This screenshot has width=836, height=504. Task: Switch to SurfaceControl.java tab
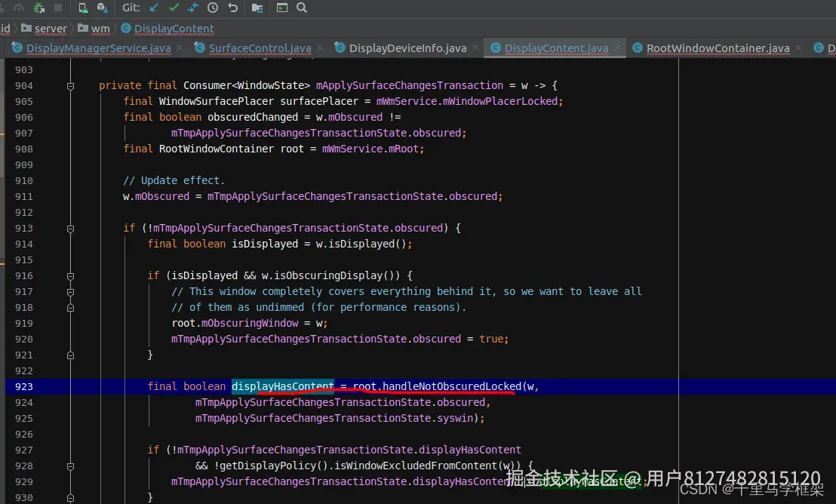260,48
